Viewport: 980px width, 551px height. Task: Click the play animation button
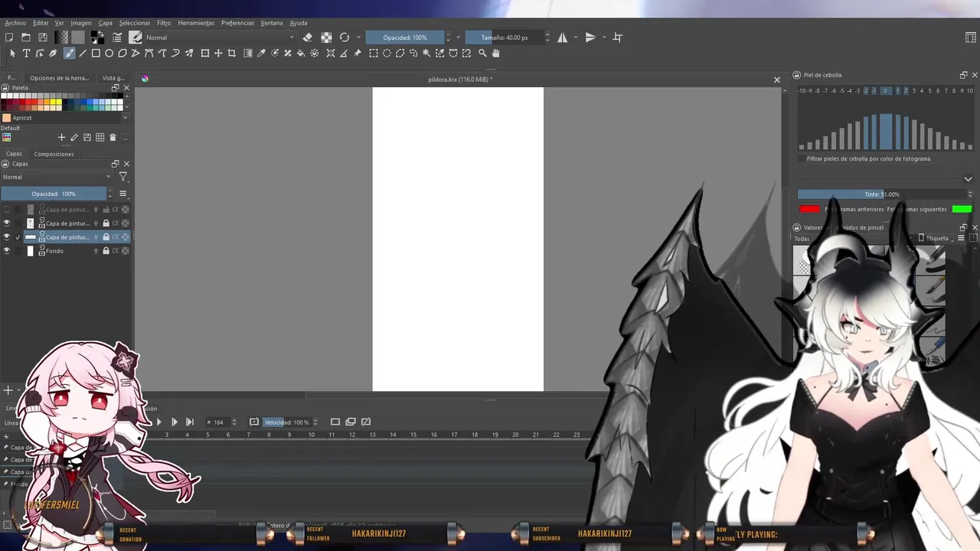click(x=158, y=422)
